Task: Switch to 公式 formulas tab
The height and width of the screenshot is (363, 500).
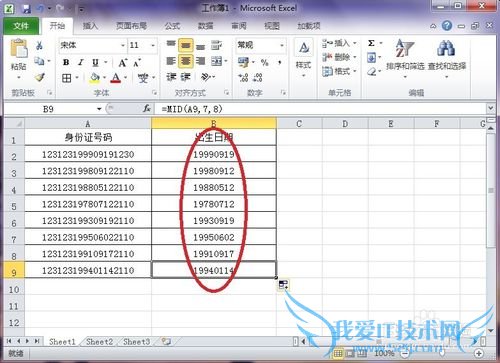Action: pos(172,26)
